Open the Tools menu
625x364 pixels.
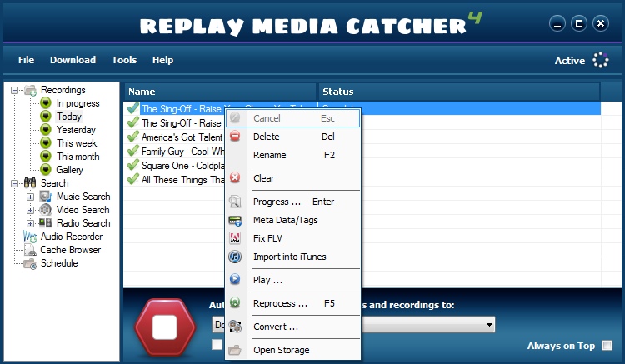tap(124, 60)
